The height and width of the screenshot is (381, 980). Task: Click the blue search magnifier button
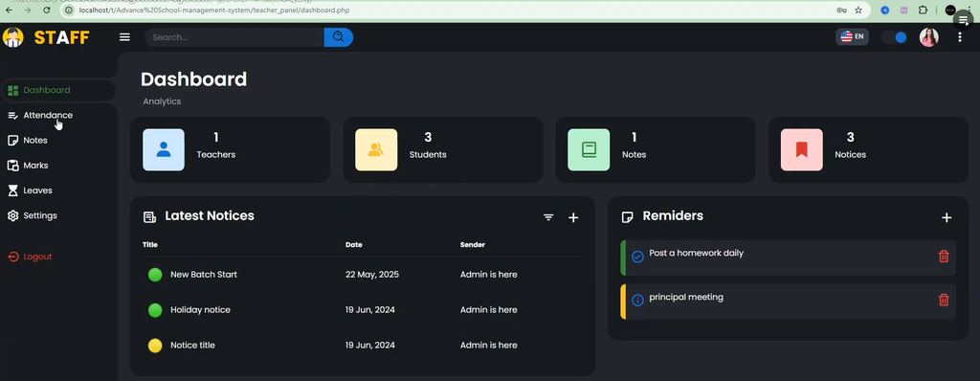338,37
